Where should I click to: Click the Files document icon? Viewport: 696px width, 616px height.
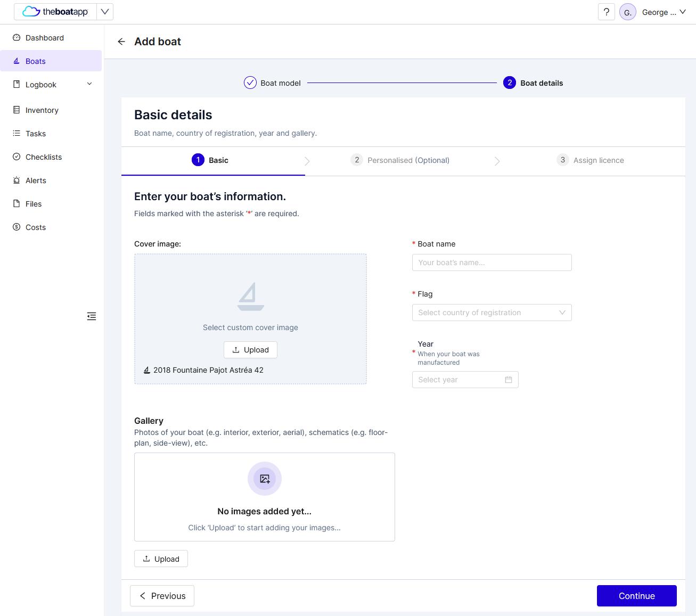click(x=17, y=203)
